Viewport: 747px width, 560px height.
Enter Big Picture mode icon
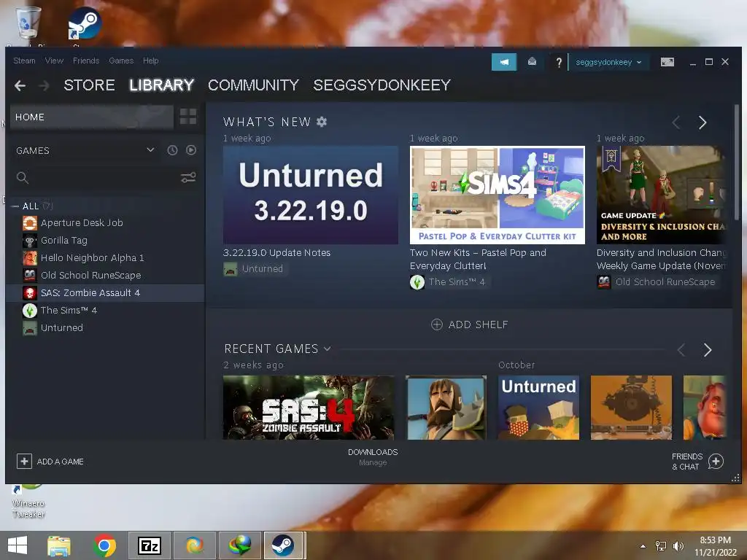(667, 62)
